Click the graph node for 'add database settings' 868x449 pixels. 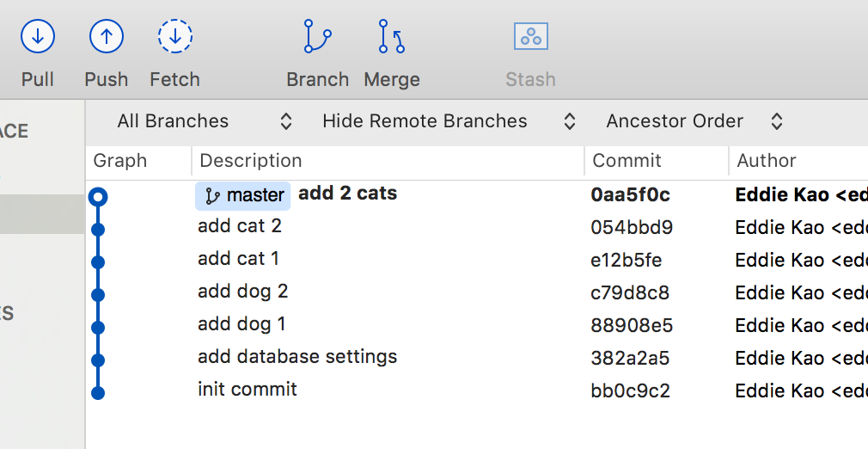pyautogui.click(x=98, y=360)
